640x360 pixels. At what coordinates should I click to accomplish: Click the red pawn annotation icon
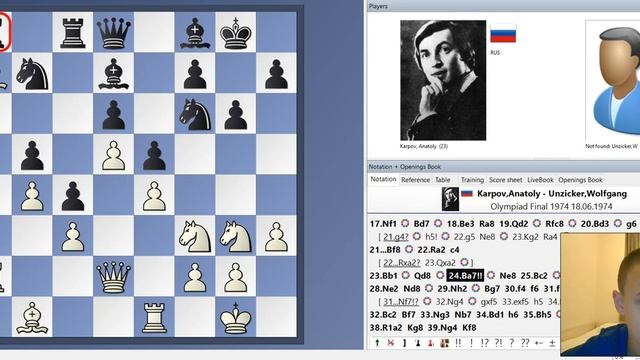click(x=431, y=343)
